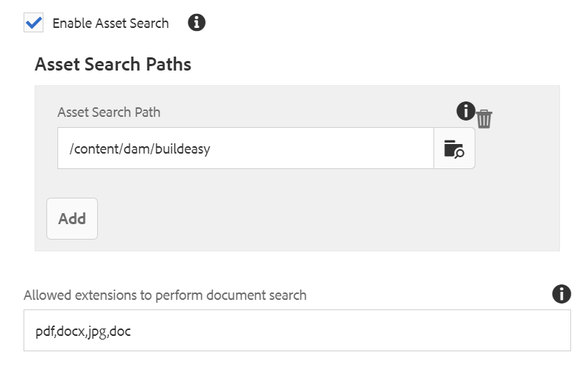Delete the Asset Search Path entry with trash icon

point(484,119)
